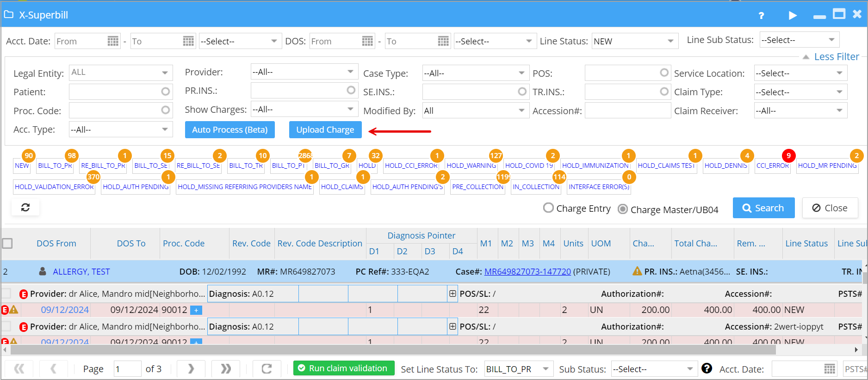
Task: Click the Upload Charge button
Action: (325, 130)
